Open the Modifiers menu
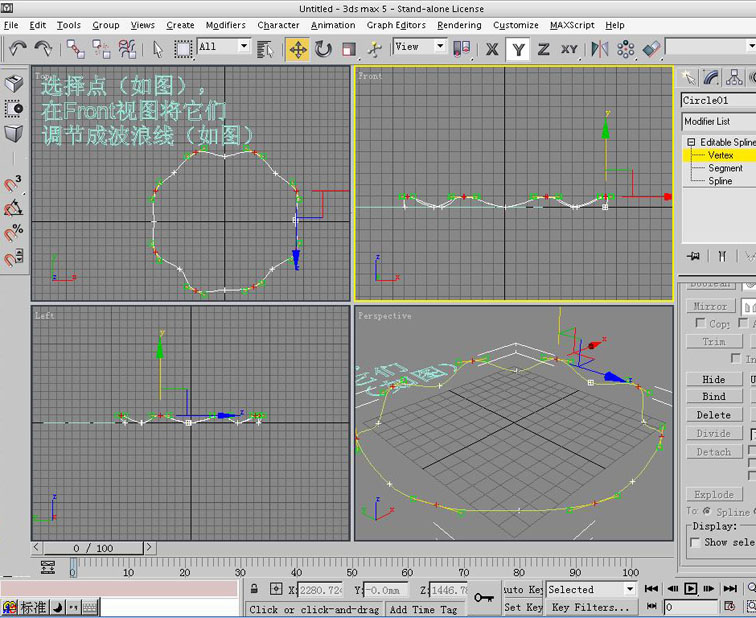 225,25
